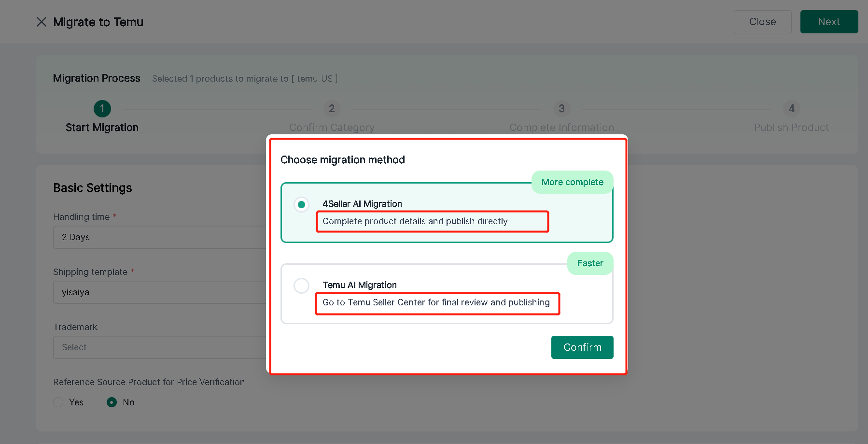Confirm the chosen migration method
The image size is (868, 444).
pos(582,347)
